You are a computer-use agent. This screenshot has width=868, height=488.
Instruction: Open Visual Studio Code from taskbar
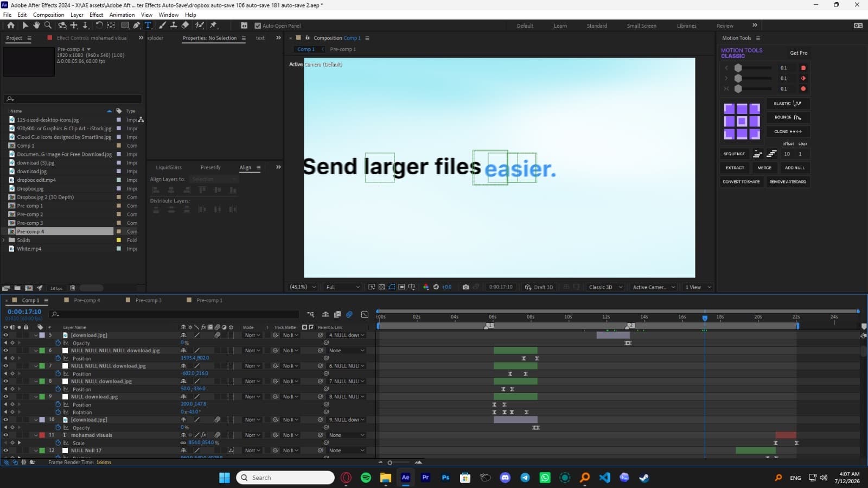click(604, 478)
